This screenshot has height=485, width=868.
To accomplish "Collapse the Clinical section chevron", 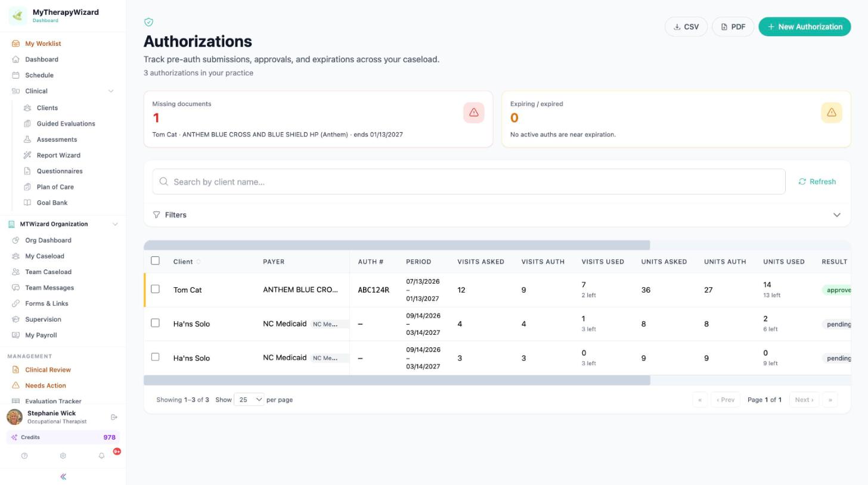I will coord(111,91).
